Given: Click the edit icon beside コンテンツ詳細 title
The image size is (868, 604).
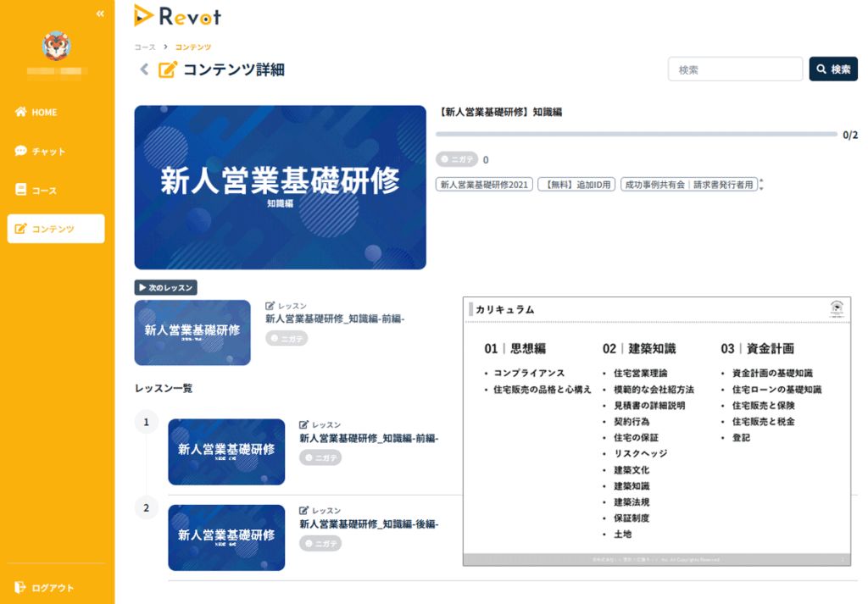Looking at the screenshot, I should (168, 69).
